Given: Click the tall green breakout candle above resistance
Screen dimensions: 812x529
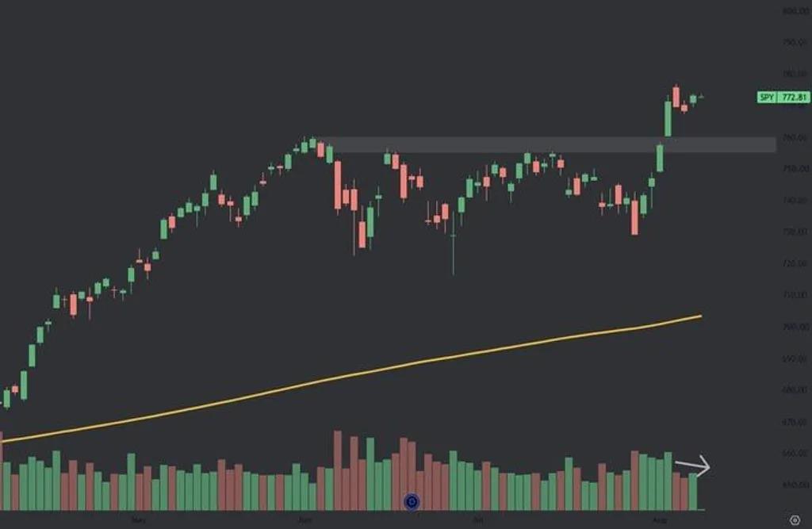Looking at the screenshot, I should 668,118.
